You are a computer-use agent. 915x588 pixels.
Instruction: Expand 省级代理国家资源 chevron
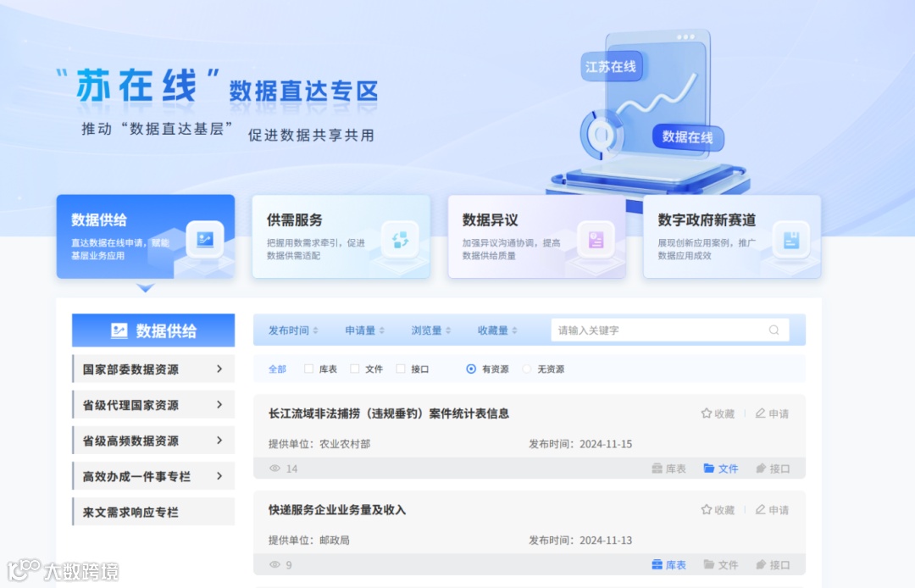(x=219, y=405)
